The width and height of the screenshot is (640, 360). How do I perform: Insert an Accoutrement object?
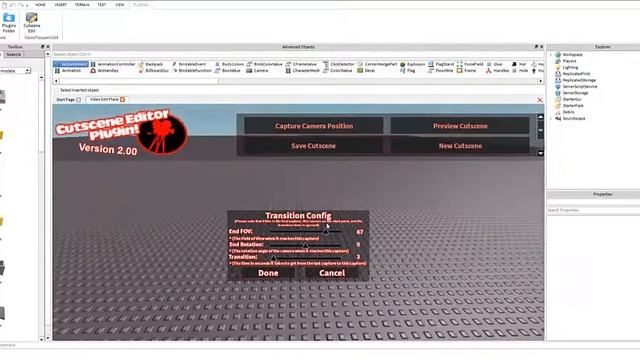click(71, 64)
